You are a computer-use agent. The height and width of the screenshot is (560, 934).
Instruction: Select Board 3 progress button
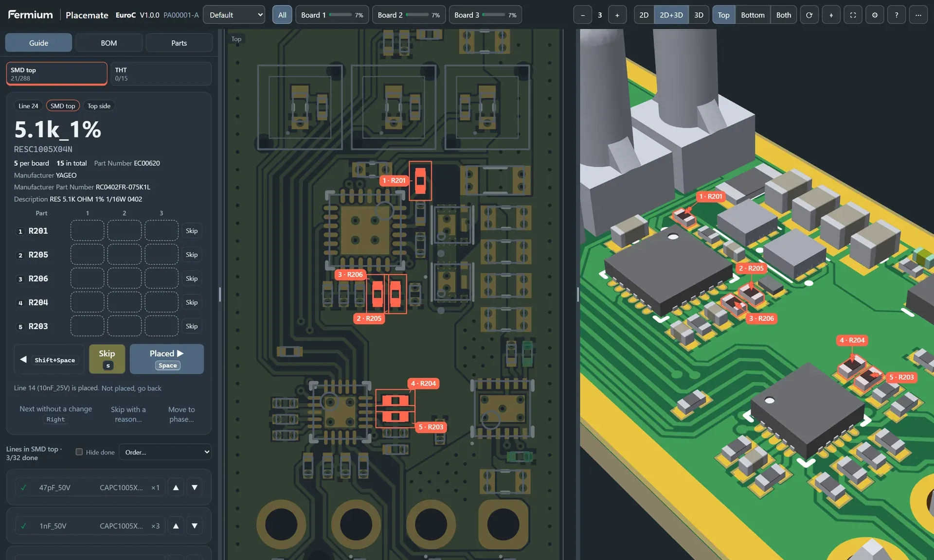(485, 15)
